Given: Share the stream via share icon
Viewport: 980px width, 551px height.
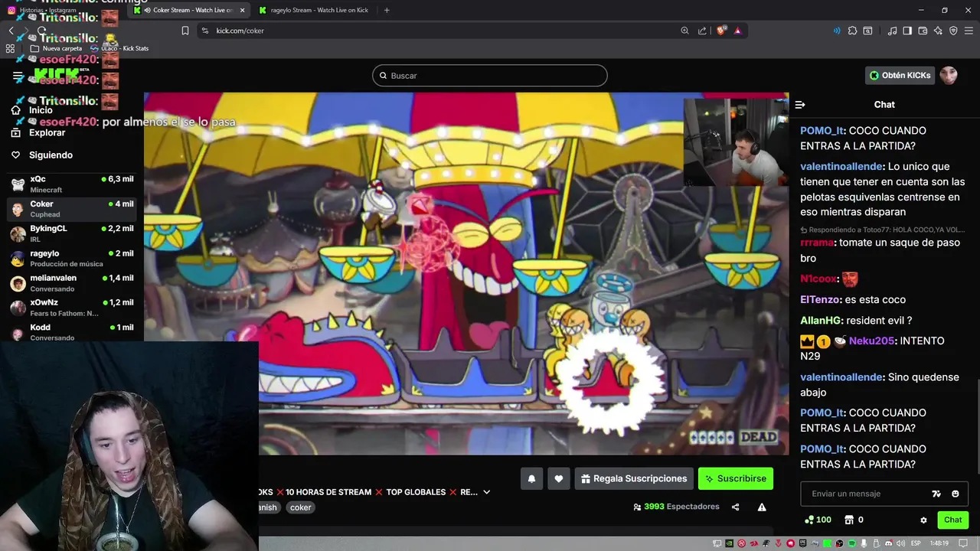Looking at the screenshot, I should (x=736, y=507).
